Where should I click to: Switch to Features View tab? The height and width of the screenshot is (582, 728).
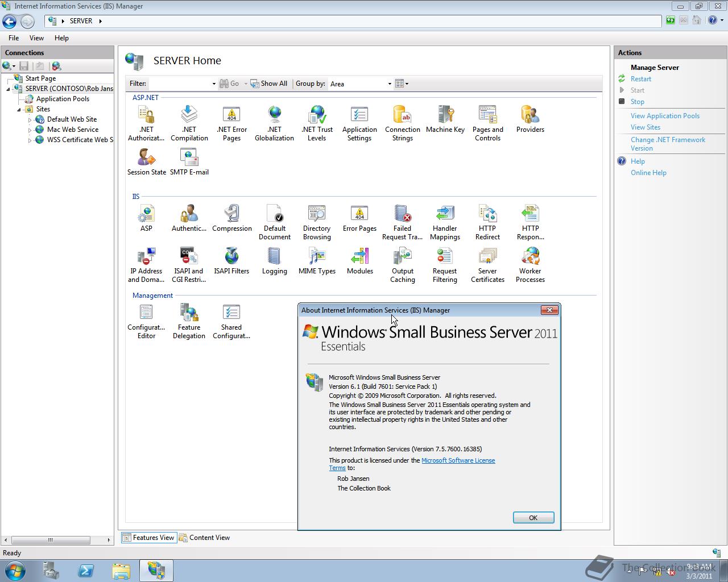[148, 537]
